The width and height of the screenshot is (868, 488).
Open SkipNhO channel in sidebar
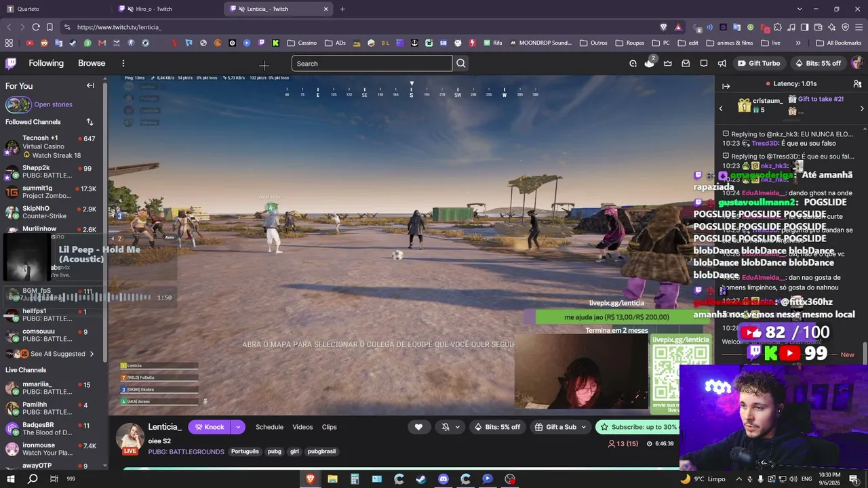[x=51, y=212]
